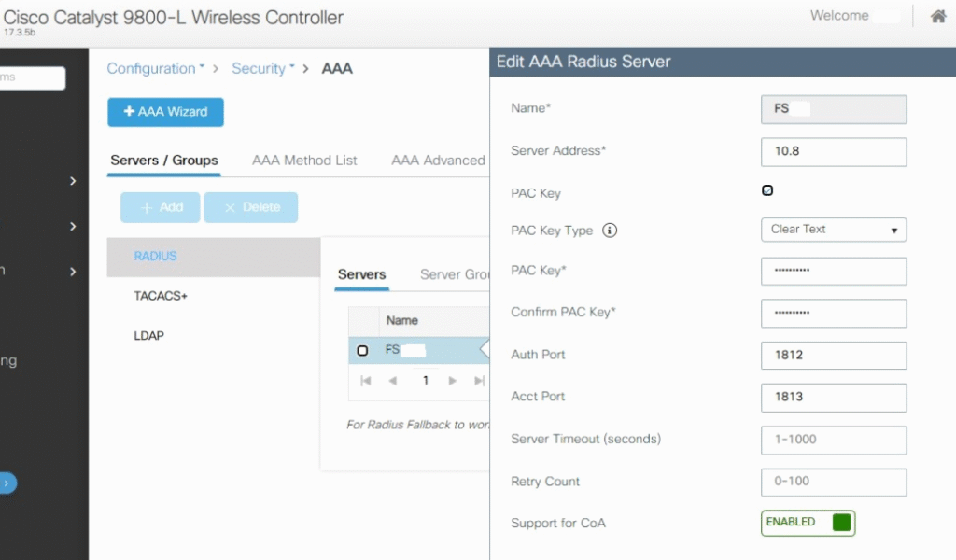956x560 pixels.
Task: Go to previous page in server table pager
Action: click(393, 381)
